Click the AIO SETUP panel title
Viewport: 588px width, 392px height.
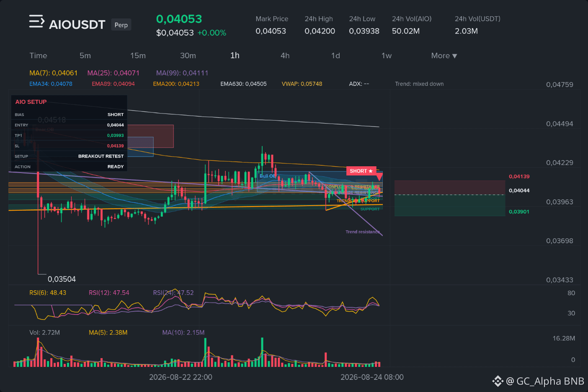coord(31,102)
